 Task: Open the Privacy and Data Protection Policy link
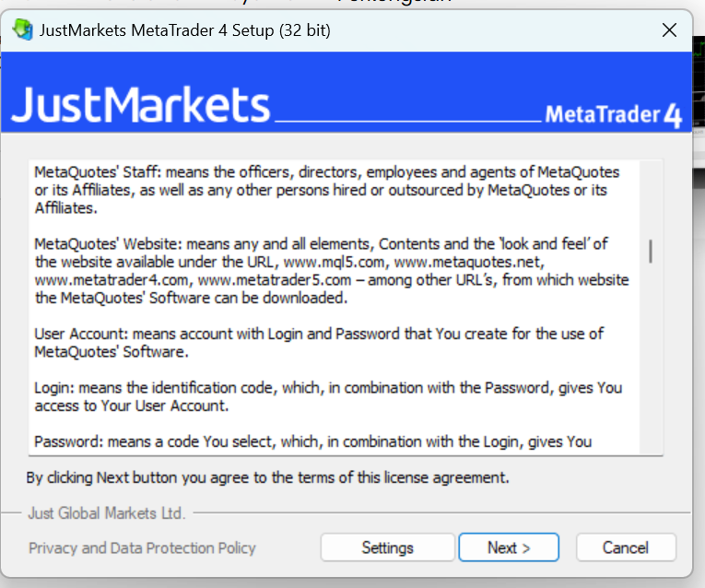pos(142,548)
